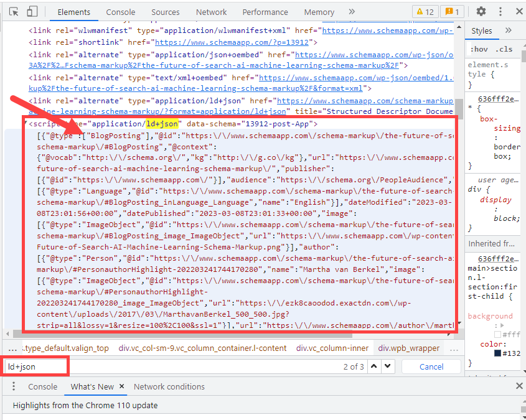
Task: Jump to next search match with down arrow
Action: (388, 366)
